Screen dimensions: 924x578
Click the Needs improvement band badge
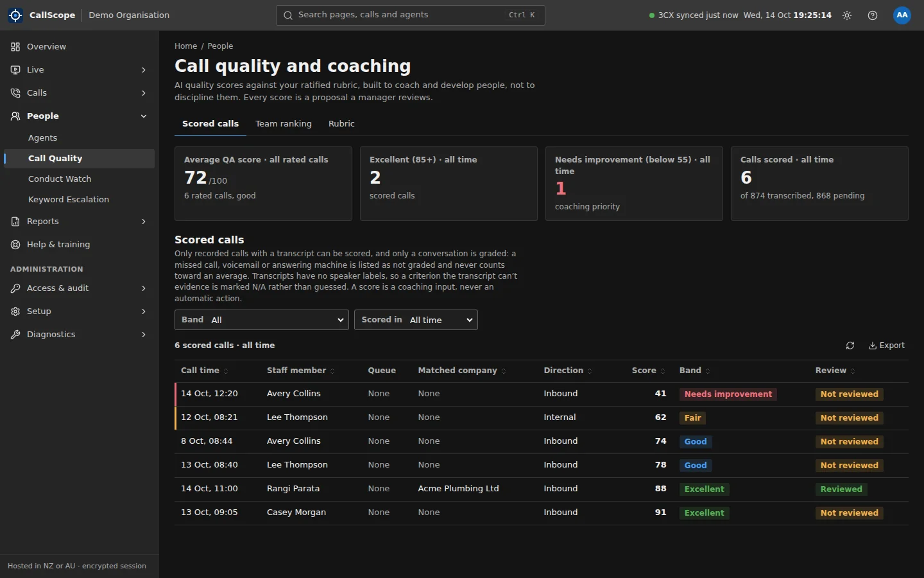click(728, 394)
